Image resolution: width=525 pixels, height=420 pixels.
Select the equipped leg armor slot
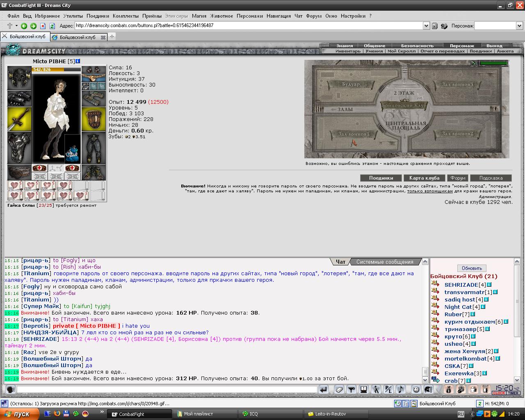94,148
